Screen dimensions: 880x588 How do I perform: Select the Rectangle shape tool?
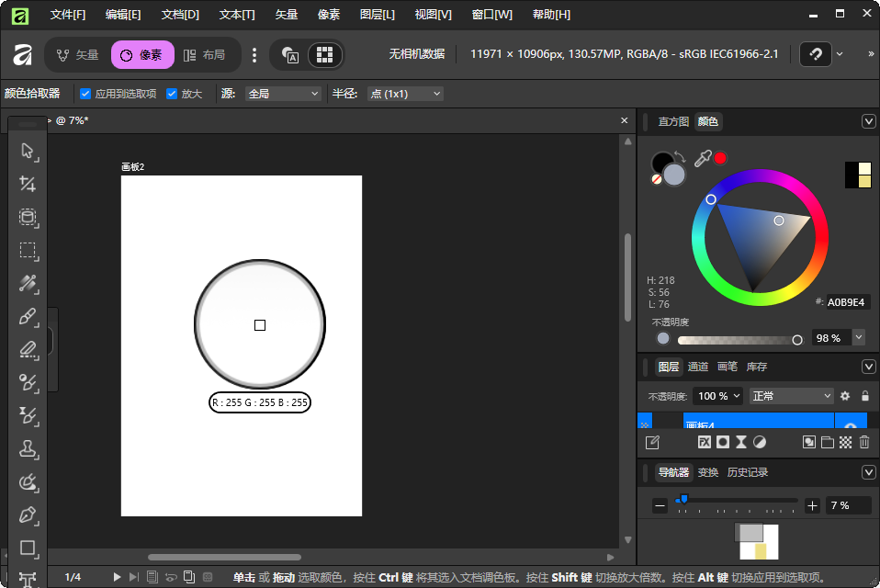click(x=28, y=548)
